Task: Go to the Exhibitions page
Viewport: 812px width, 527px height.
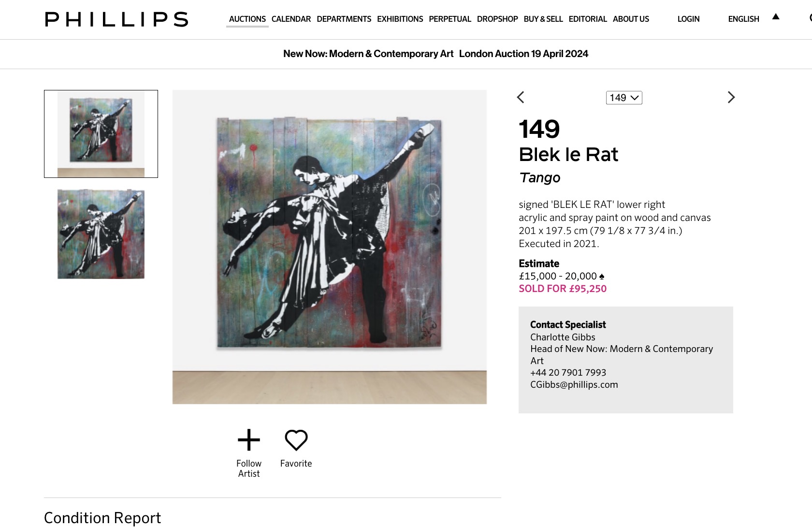Action: [x=400, y=19]
